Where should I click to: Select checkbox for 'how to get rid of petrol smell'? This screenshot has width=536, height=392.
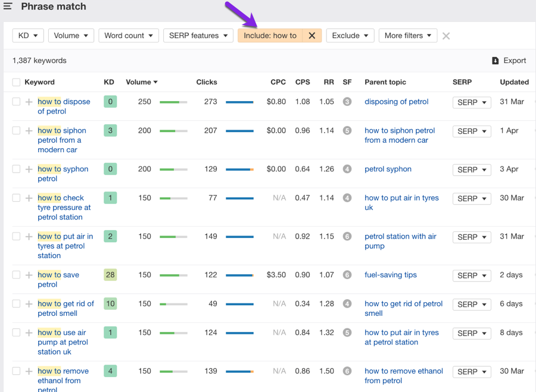(16, 304)
